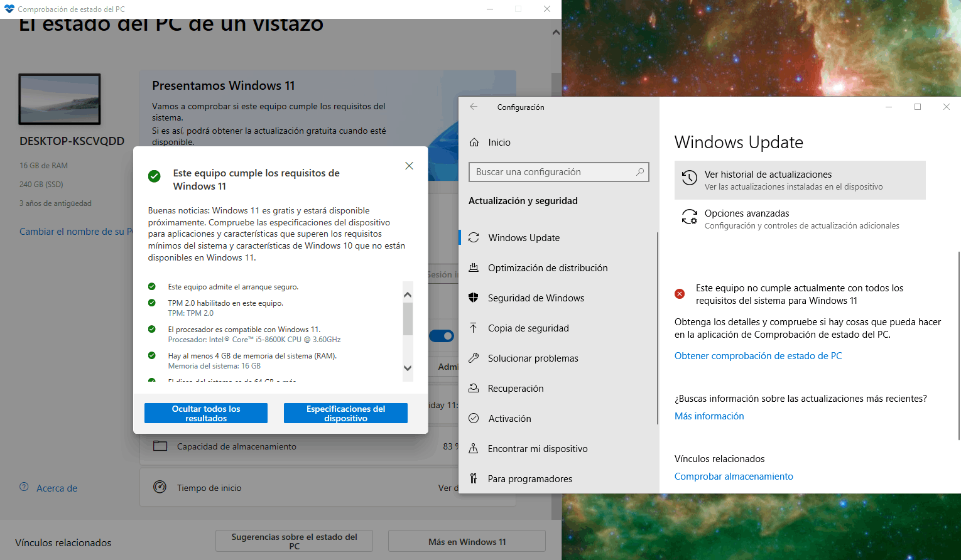
Task: Click 'Este equipo admite el arranque seguro' text
Action: (233, 286)
